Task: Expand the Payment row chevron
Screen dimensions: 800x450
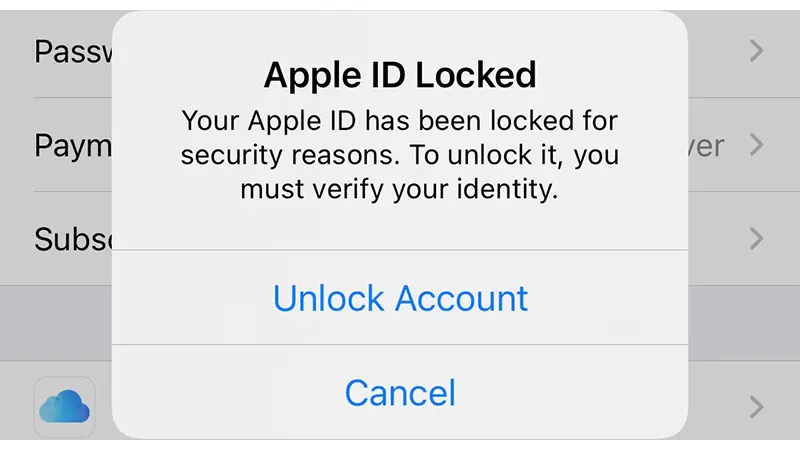Action: tap(756, 145)
